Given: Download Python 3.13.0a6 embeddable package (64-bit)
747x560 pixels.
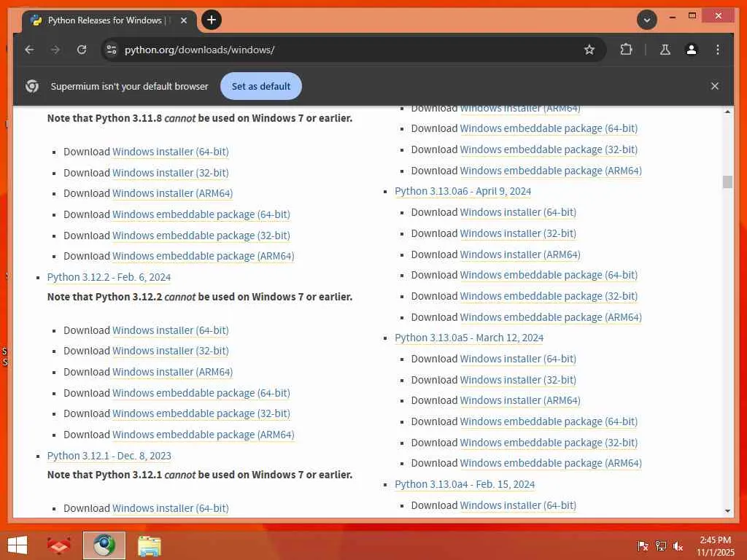Looking at the screenshot, I should point(549,275).
